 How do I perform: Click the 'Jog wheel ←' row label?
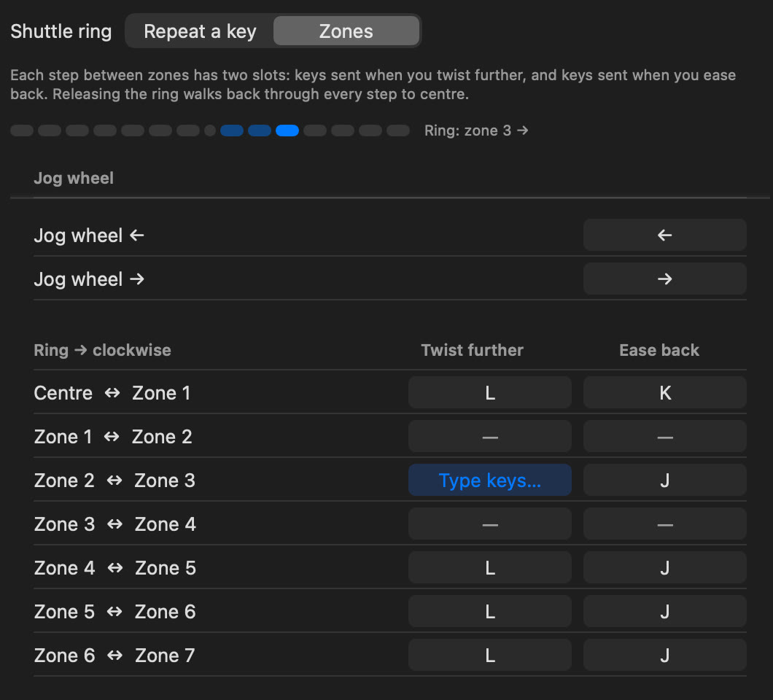tap(89, 236)
